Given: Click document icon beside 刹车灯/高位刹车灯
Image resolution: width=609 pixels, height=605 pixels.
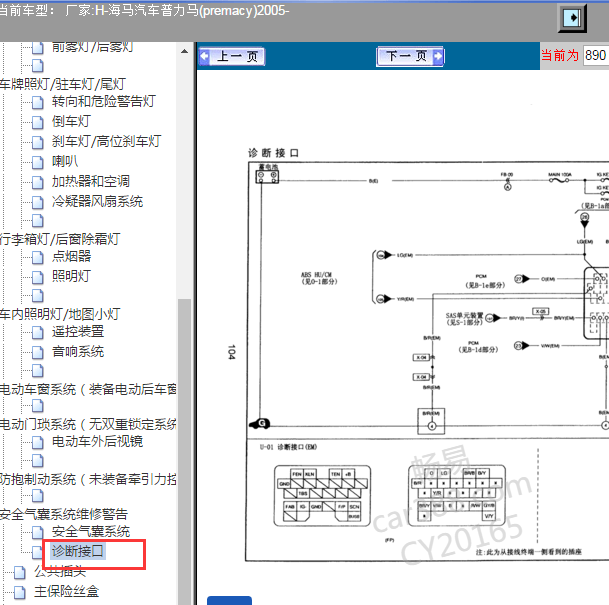Looking at the screenshot, I should 38,143.
